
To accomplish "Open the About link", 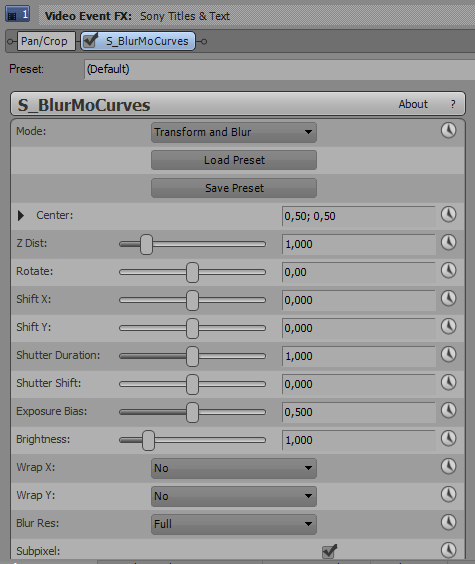I will pyautogui.click(x=413, y=104).
